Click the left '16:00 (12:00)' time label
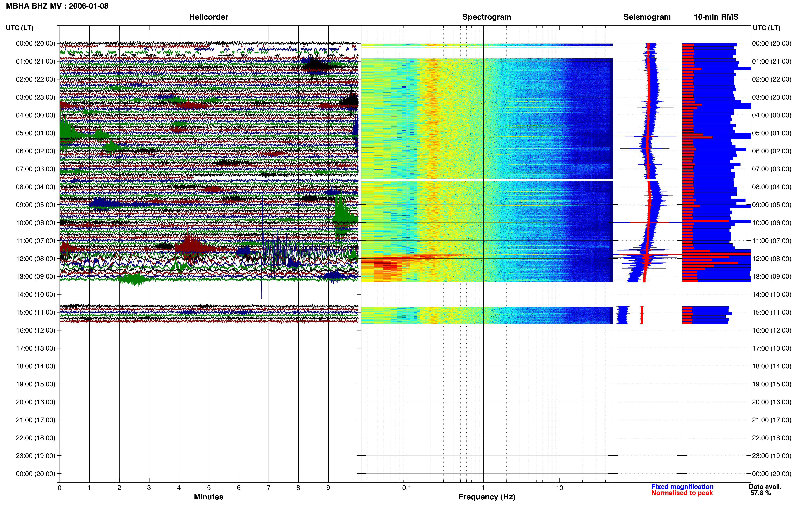 coord(36,330)
